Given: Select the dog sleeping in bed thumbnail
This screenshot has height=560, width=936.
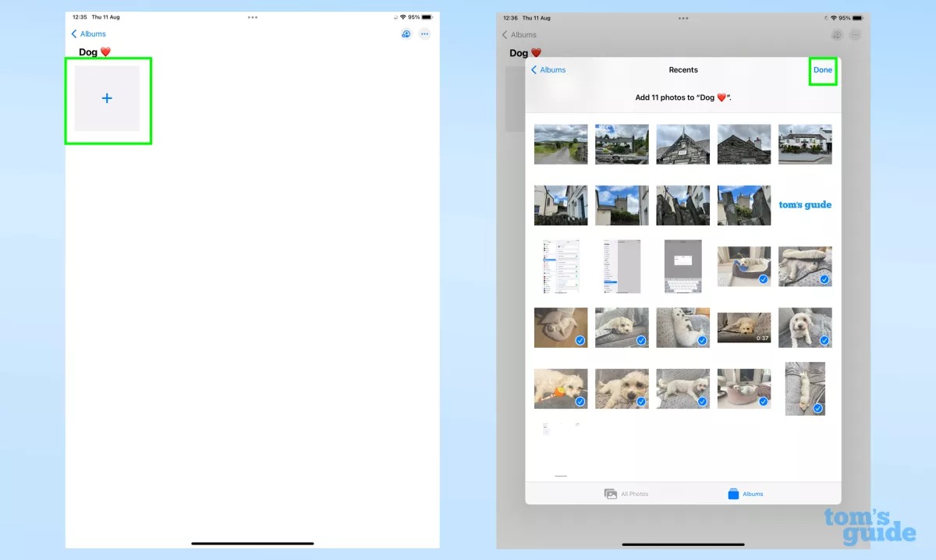Looking at the screenshot, I should tap(743, 266).
